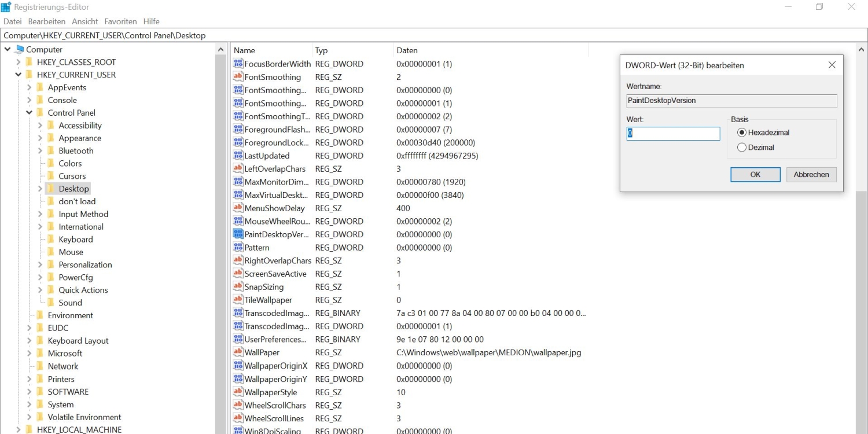Click the REG_DWORD icon beside PaintDesktopVer
The height and width of the screenshot is (434, 868).
click(238, 234)
